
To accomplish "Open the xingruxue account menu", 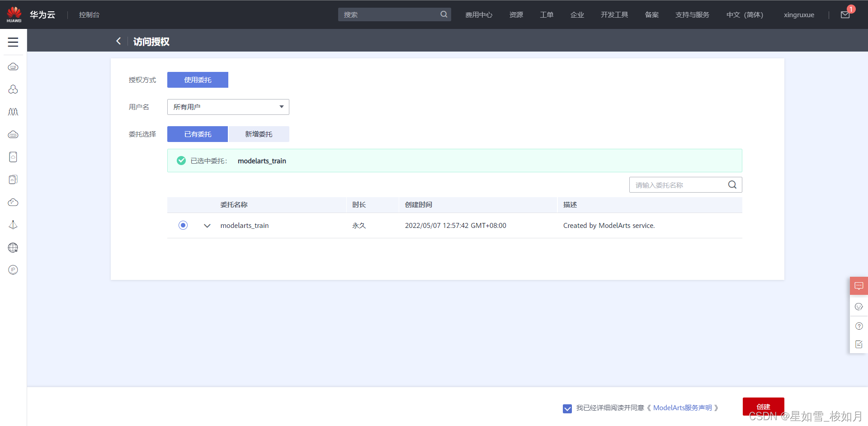I will [x=799, y=15].
